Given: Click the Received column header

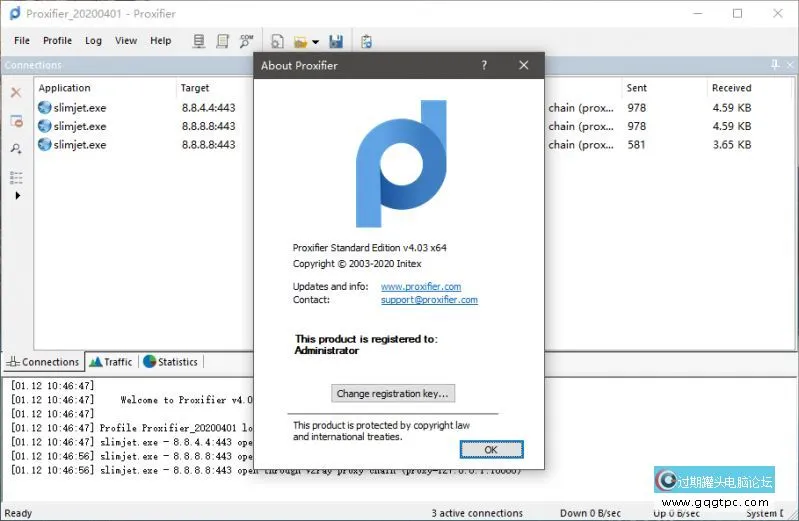Looking at the screenshot, I should click(x=731, y=88).
